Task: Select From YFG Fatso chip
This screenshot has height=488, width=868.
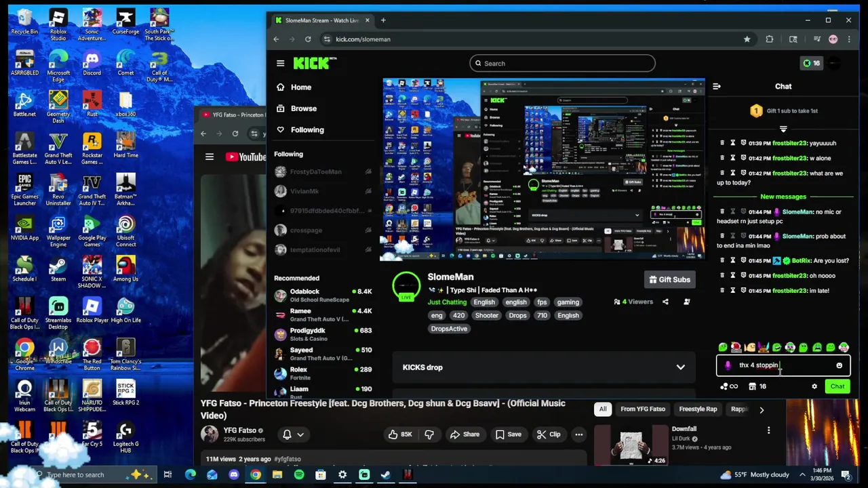Action: (x=643, y=409)
